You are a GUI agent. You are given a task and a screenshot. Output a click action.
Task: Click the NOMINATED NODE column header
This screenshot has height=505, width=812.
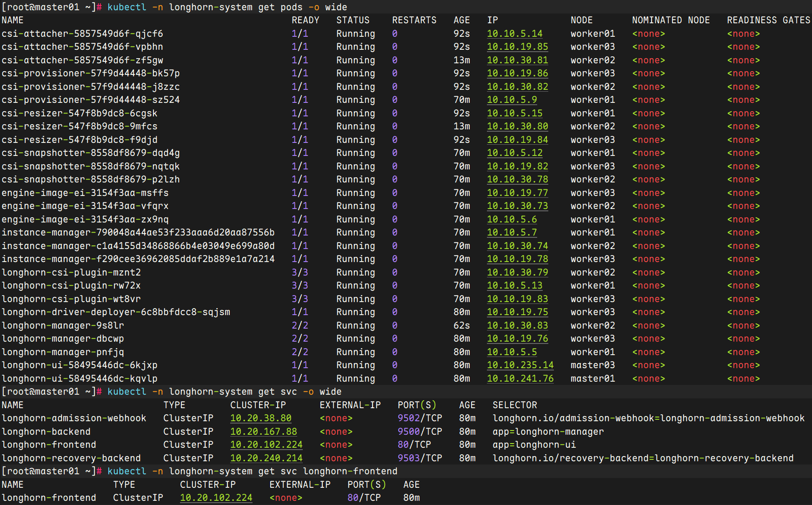coord(671,20)
